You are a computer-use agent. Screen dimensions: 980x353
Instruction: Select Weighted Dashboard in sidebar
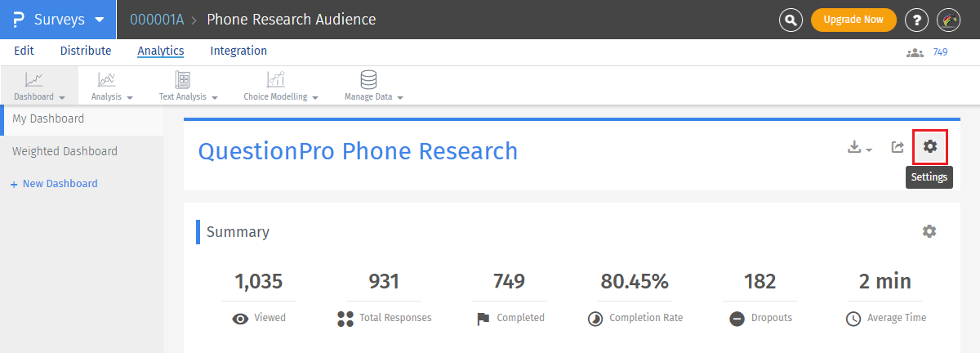pos(65,151)
